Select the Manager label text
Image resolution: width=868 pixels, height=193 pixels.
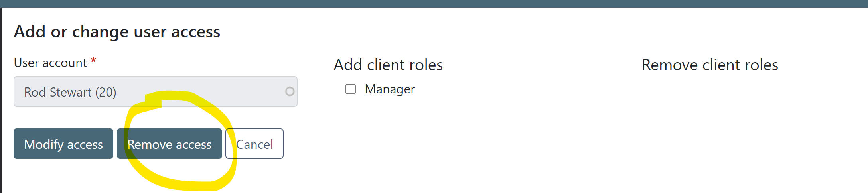click(x=390, y=89)
